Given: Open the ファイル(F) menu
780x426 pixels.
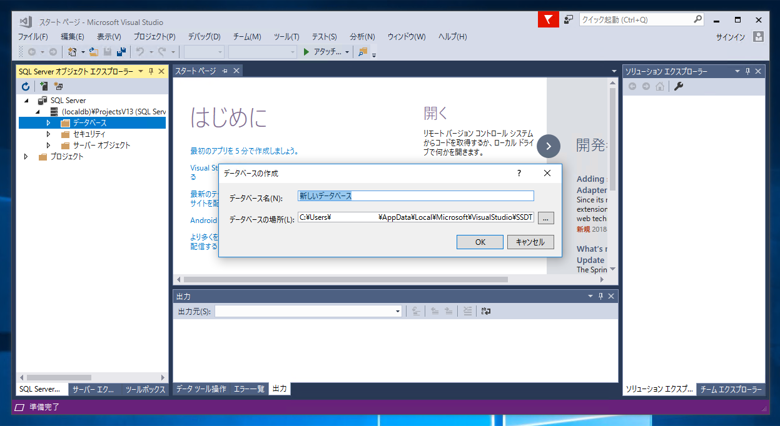Looking at the screenshot, I should (33, 37).
